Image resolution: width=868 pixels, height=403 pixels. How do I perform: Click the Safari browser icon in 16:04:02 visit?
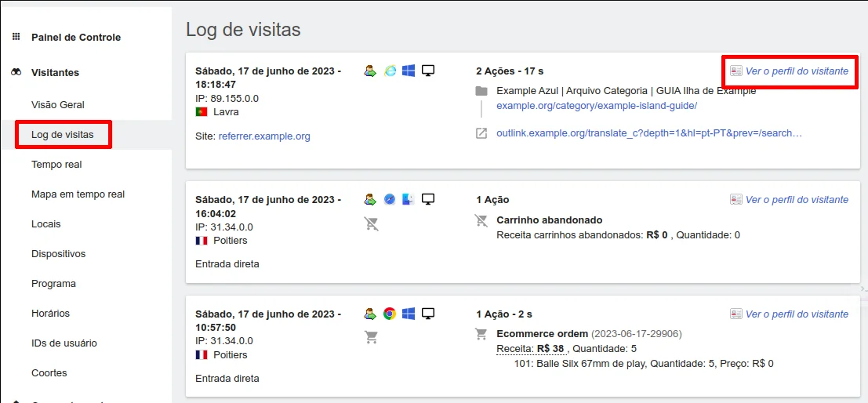[390, 200]
